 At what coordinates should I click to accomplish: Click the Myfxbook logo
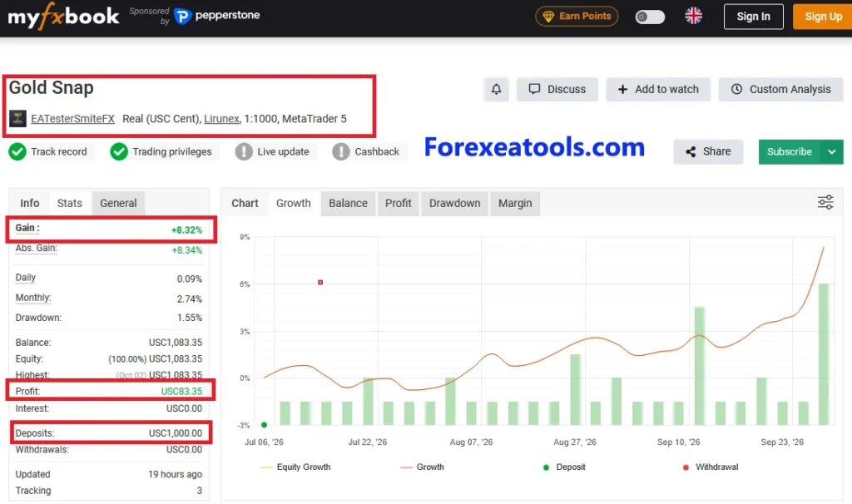click(63, 17)
